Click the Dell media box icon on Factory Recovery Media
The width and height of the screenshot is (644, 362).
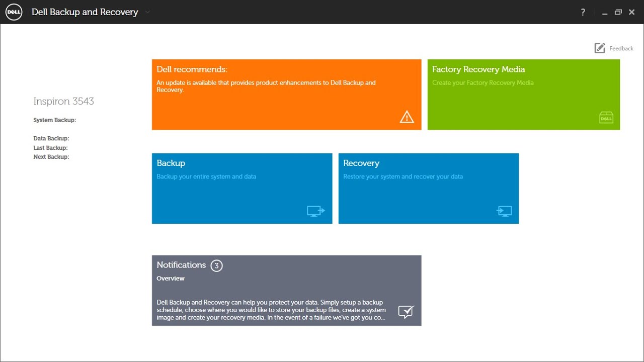coord(606,117)
